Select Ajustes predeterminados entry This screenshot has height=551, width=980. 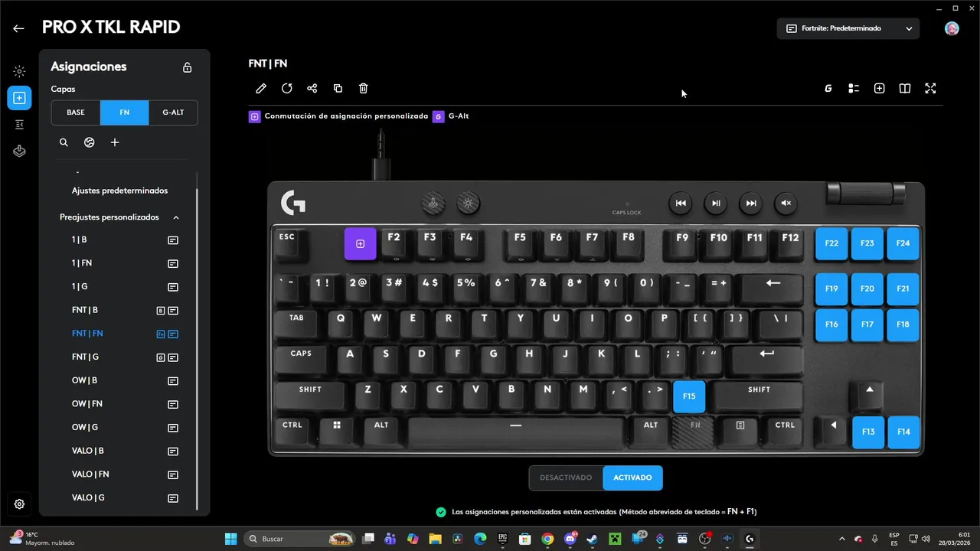point(119,191)
